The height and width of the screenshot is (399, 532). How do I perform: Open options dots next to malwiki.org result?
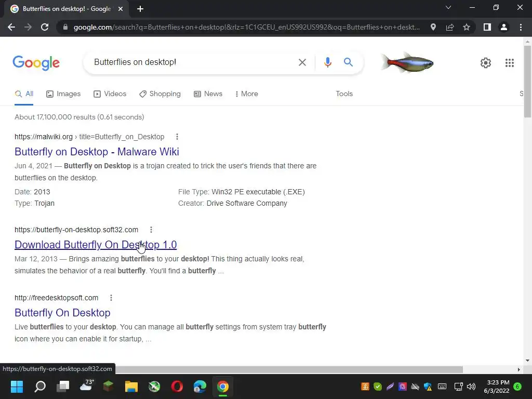tap(177, 137)
